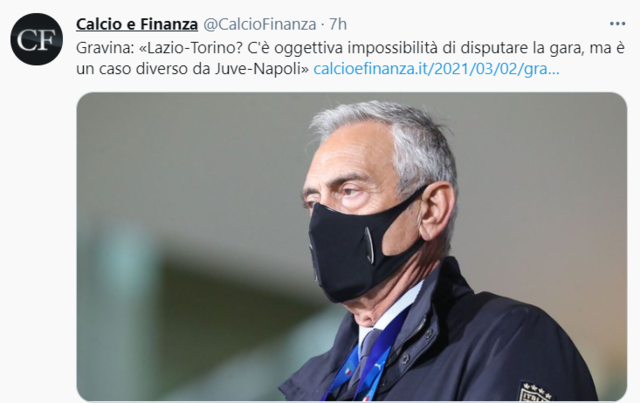This screenshot has width=640, height=403.
Task: Show more actions for this tweet
Action: click(x=617, y=24)
